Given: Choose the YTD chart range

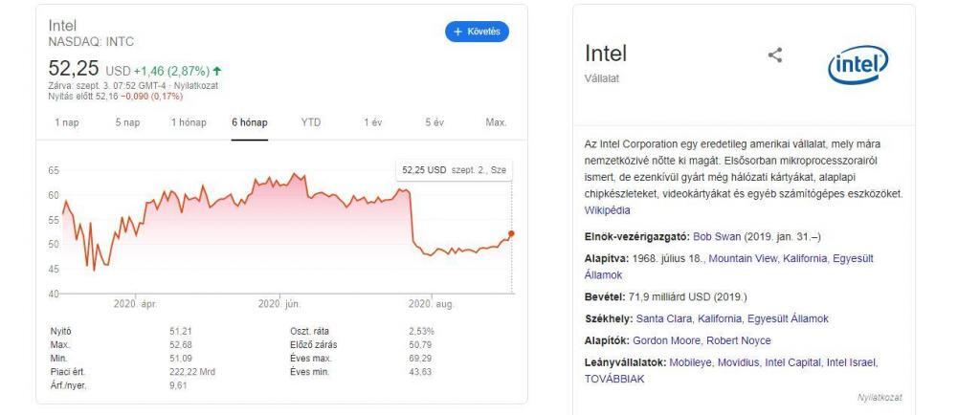Looking at the screenshot, I should click(x=311, y=122).
